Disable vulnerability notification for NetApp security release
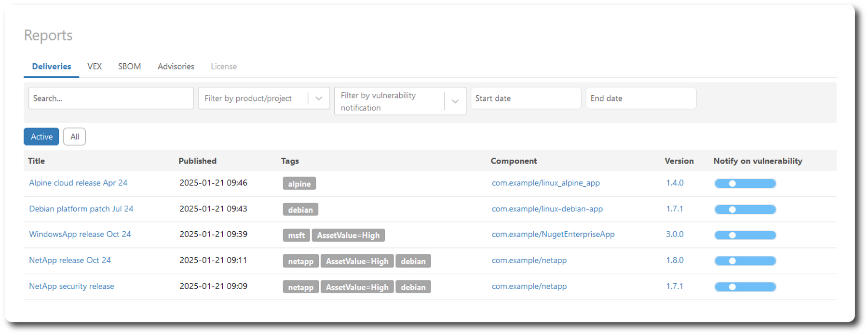The height and width of the screenshot is (335, 868). (x=745, y=287)
